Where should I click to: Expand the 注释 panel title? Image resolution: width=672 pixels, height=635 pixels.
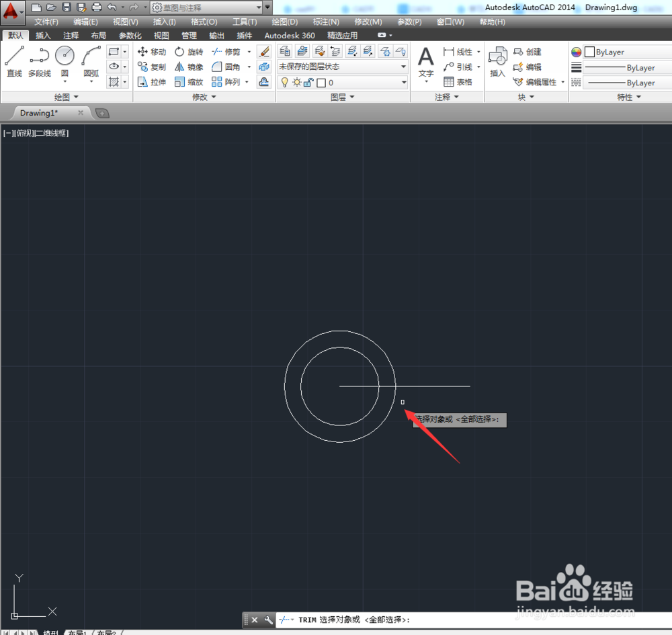click(x=447, y=97)
